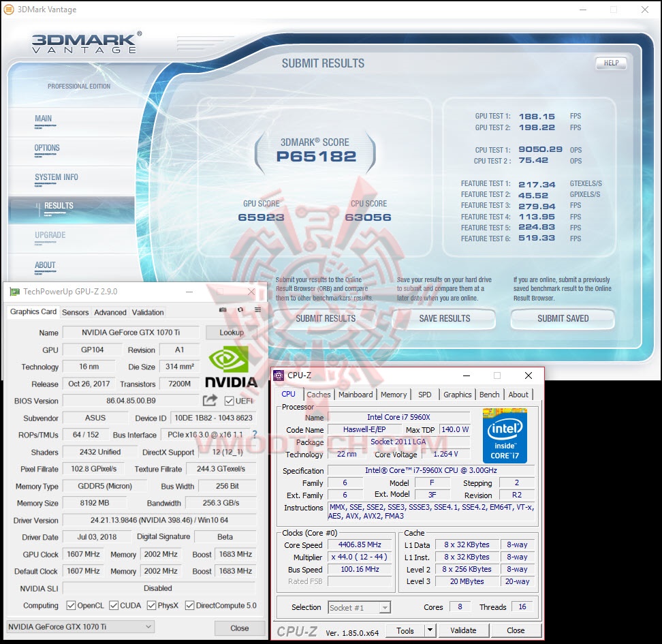662x644 pixels.
Task: Click the Close button in CPU-Z
Action: pyautogui.click(x=516, y=630)
